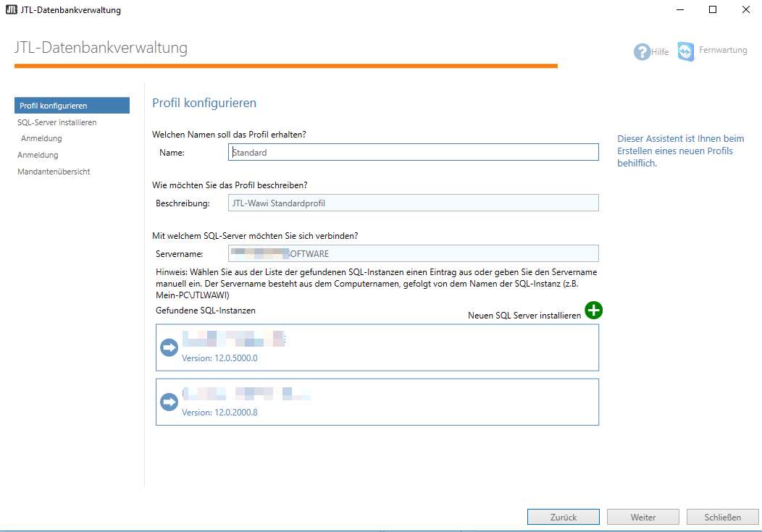Open indented Anmeldung sub-step under SQL-Server installieren

click(41, 138)
